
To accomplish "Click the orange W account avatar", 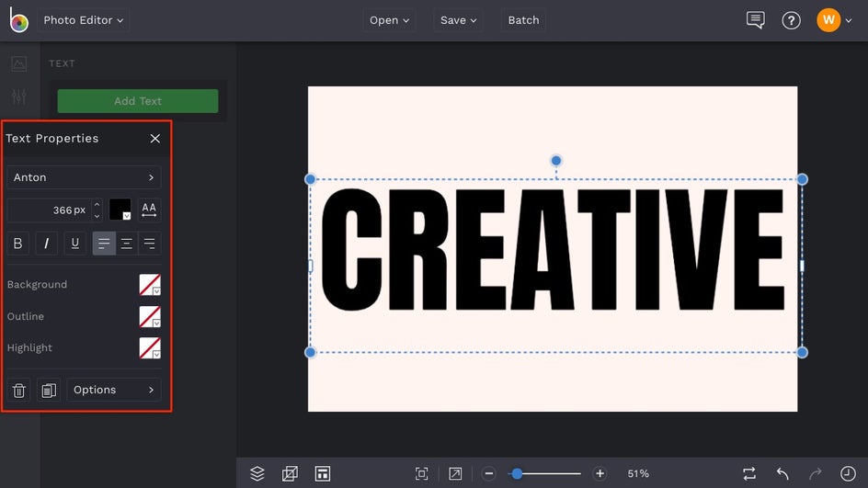I will click(828, 20).
